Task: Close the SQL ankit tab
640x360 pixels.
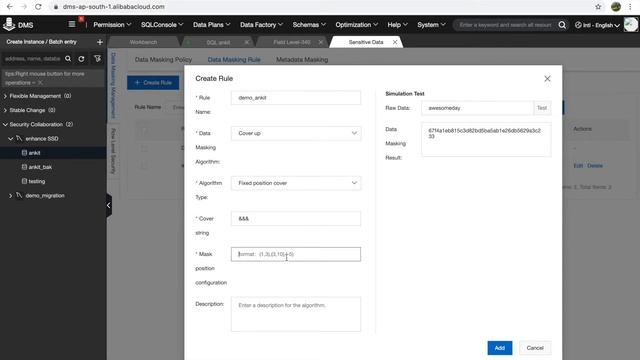Action: pyautogui.click(x=247, y=42)
